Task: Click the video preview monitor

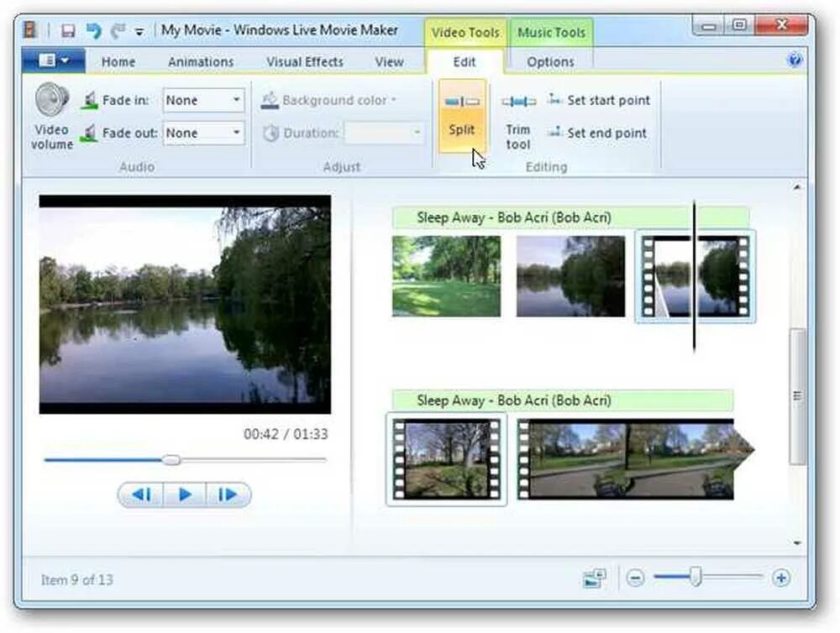Action: point(185,304)
